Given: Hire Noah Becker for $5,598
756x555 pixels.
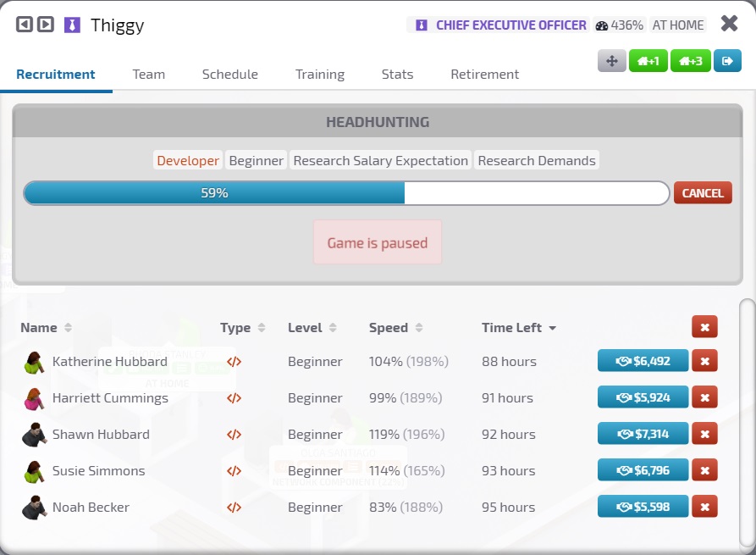Looking at the screenshot, I should click(x=643, y=507).
